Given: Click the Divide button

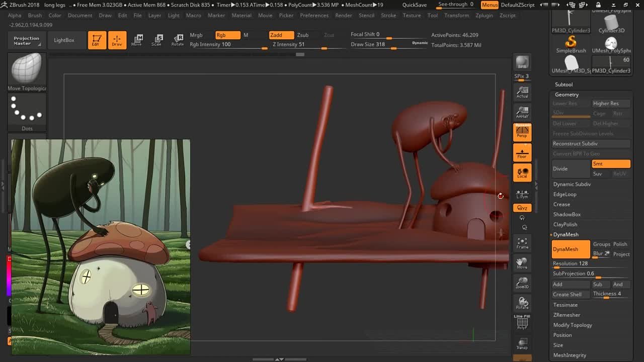Looking at the screenshot, I should 571,169.
